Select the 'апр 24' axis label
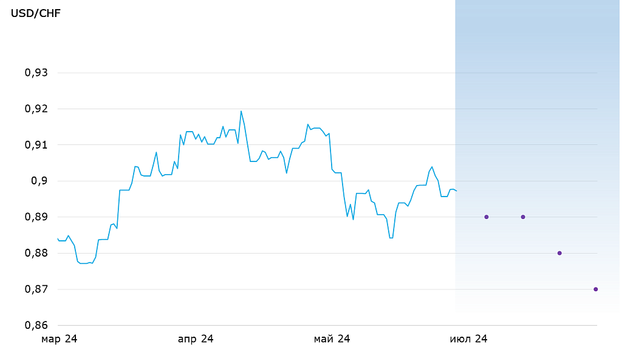Viewport: 622px width, 364px height. pyautogui.click(x=196, y=339)
